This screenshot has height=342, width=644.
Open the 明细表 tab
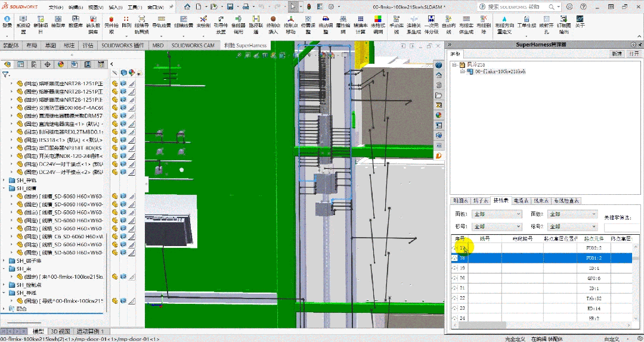coord(460,201)
